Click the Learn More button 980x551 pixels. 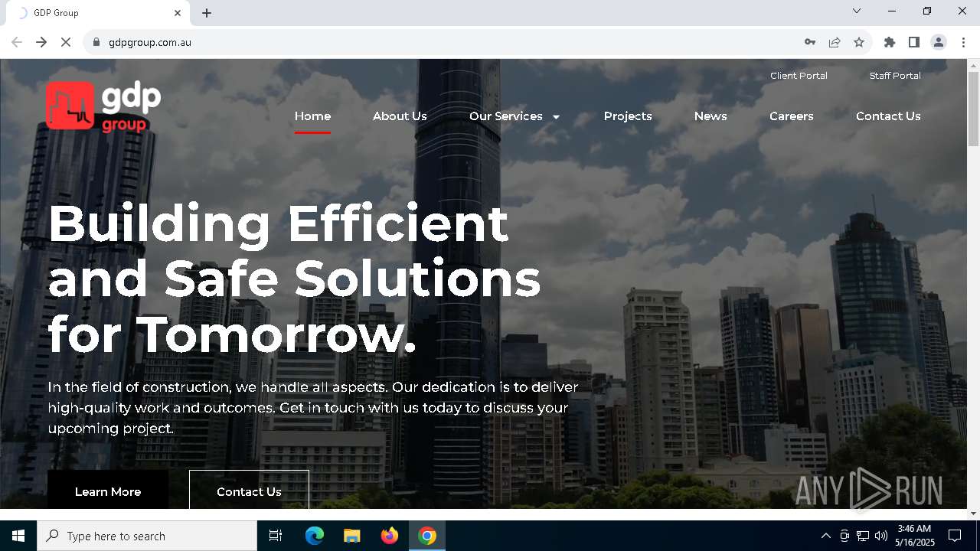click(108, 491)
